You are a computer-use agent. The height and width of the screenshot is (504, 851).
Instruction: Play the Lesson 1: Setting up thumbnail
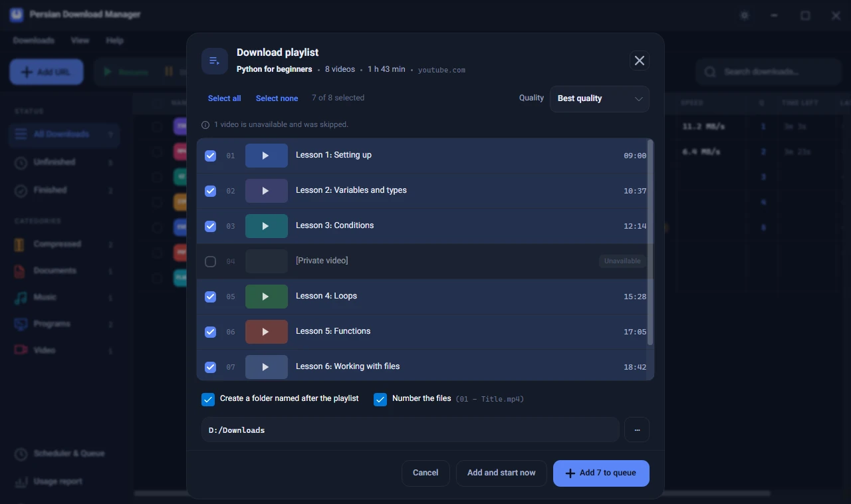click(267, 156)
